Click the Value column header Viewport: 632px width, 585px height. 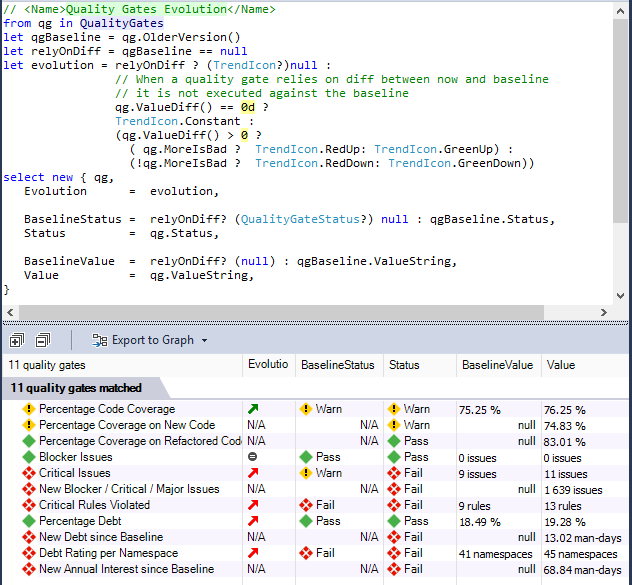coord(561,365)
